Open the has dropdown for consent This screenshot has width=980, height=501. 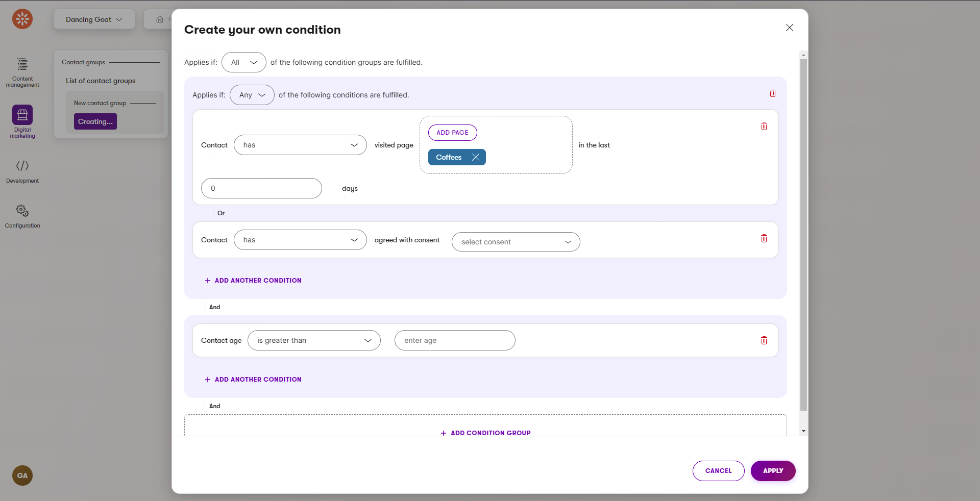300,240
